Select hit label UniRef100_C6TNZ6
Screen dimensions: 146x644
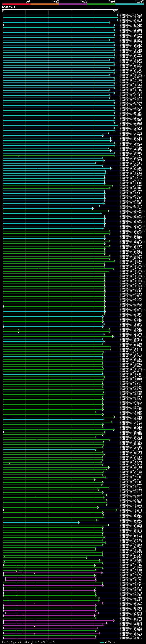tap(131, 125)
